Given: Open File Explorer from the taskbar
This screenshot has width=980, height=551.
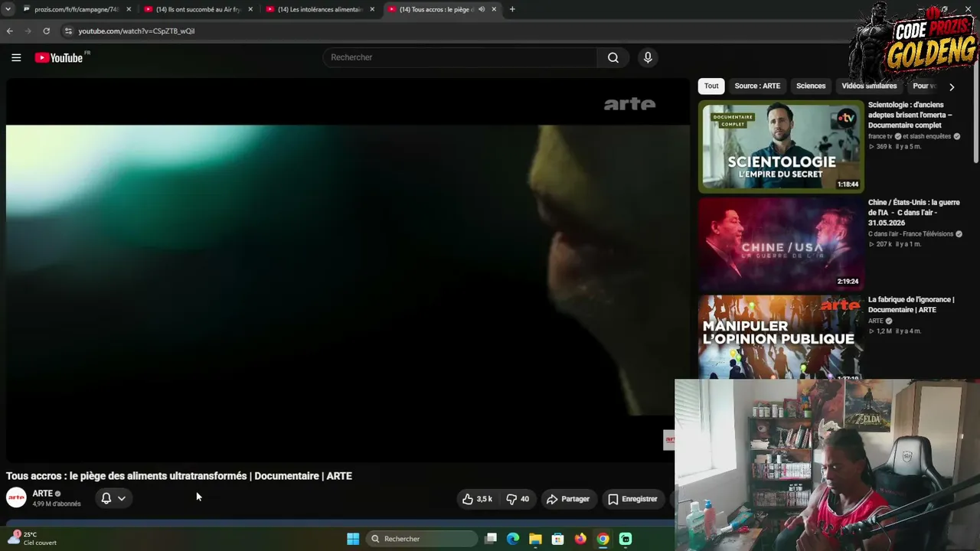Looking at the screenshot, I should coord(535,539).
